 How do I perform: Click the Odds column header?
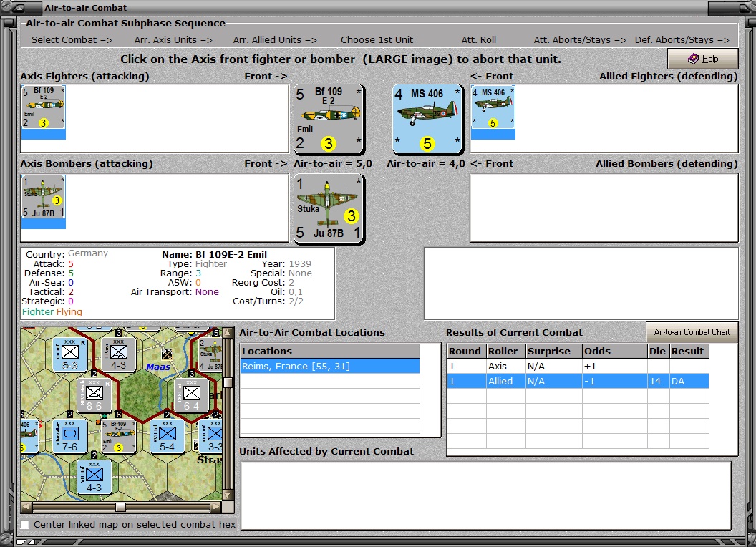tap(614, 351)
